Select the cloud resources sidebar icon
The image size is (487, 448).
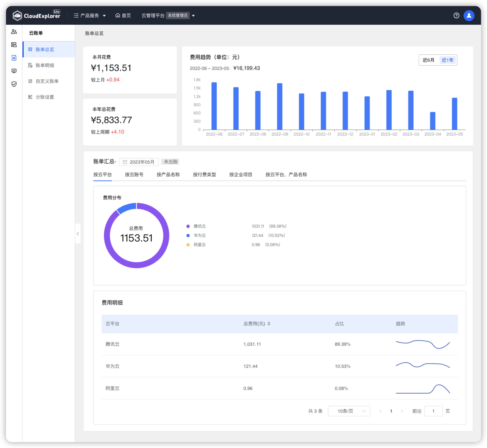[x=14, y=45]
